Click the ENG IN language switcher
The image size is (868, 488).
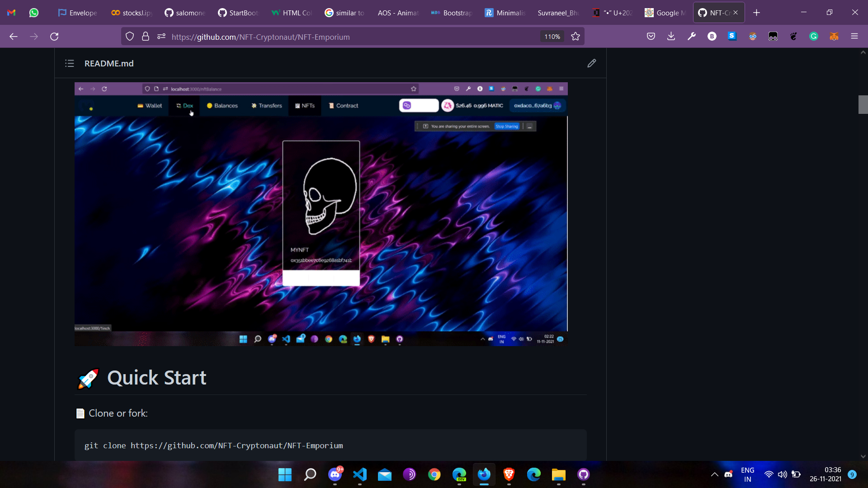coord(747,474)
